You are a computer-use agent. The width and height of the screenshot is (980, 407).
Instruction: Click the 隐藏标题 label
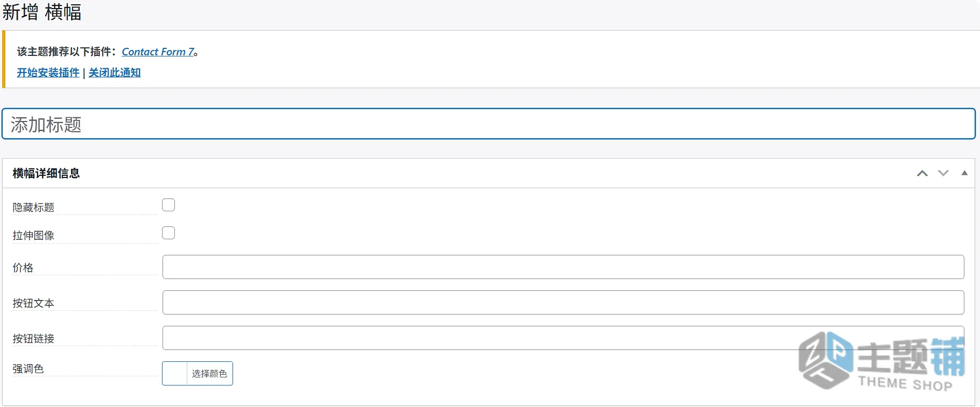(x=33, y=208)
